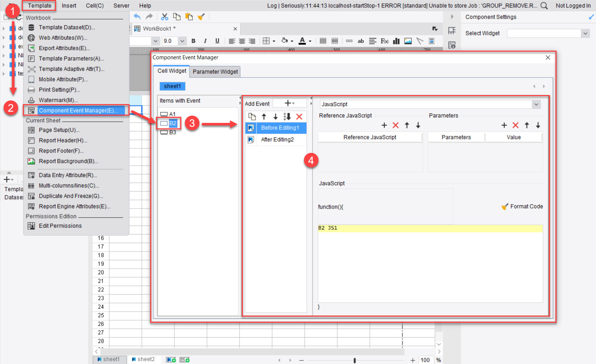Screen dimensions: 596x364
Task: Close the WorkBook1 tab
Action: coord(235,29)
